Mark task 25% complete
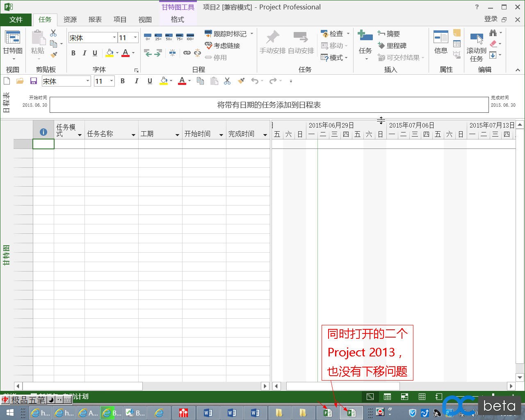The height and width of the screenshot is (420, 525). [x=158, y=37]
